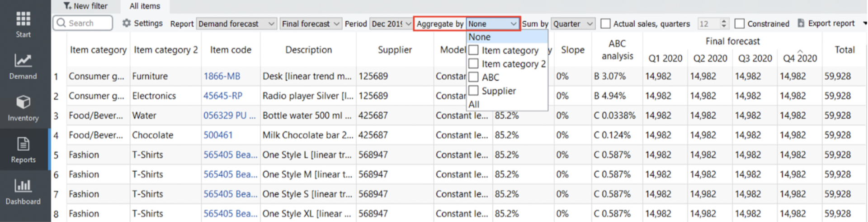This screenshot has height=222, width=868.
Task: Enable the Constrained checkbox
Action: tap(739, 24)
